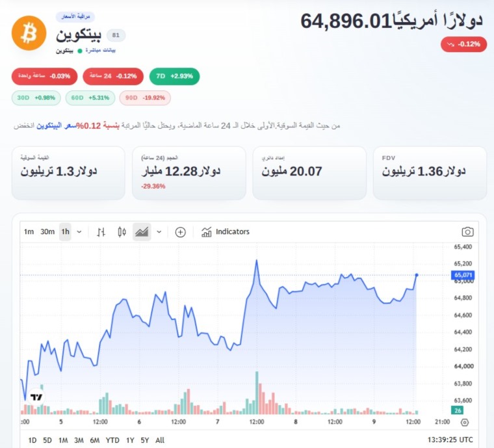
Task: Select the area chart style icon
Action: coord(142,232)
